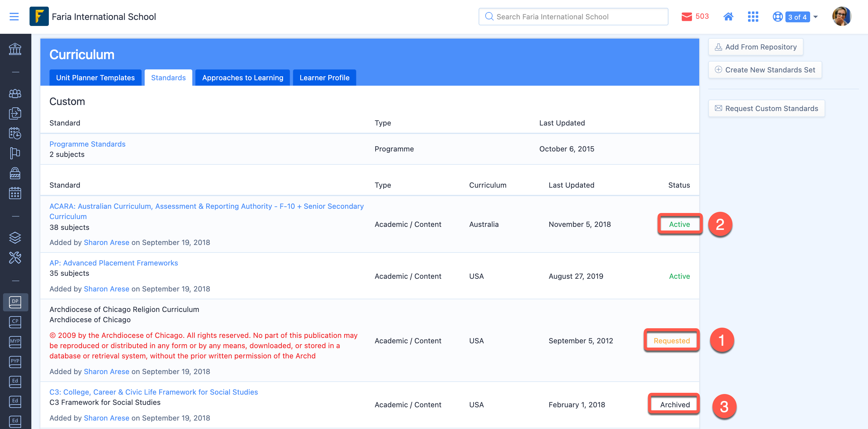The height and width of the screenshot is (429, 868).
Task: Click the Status column header
Action: click(679, 185)
